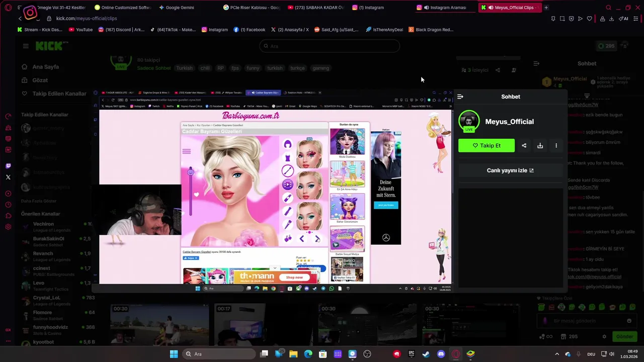This screenshot has width=644, height=362.
Task: Click the snapshot icon in address bar
Action: (x=562, y=19)
